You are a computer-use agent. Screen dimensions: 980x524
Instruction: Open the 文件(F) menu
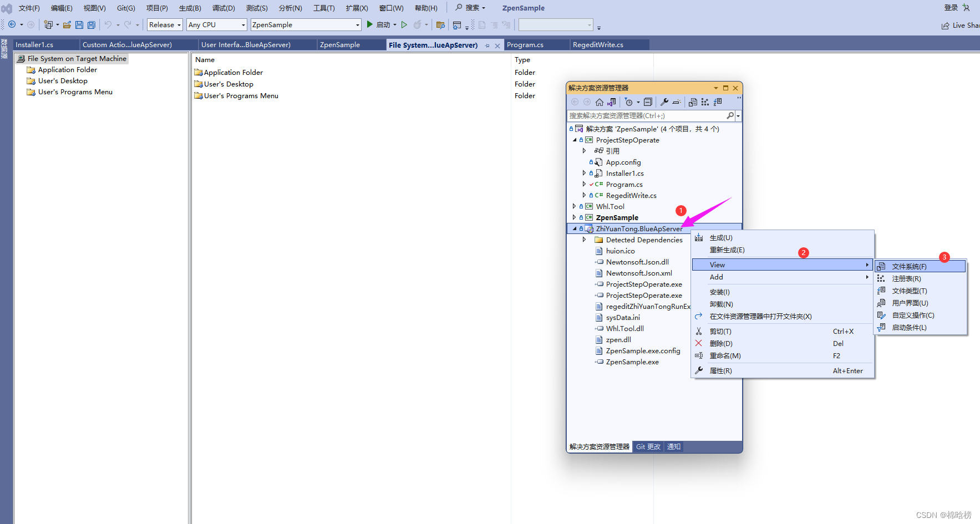[29, 8]
